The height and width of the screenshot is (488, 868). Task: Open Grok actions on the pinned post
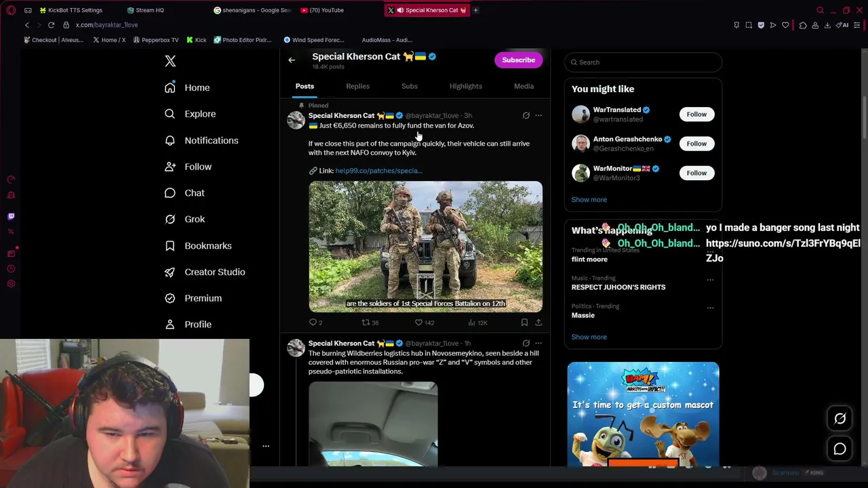(526, 116)
